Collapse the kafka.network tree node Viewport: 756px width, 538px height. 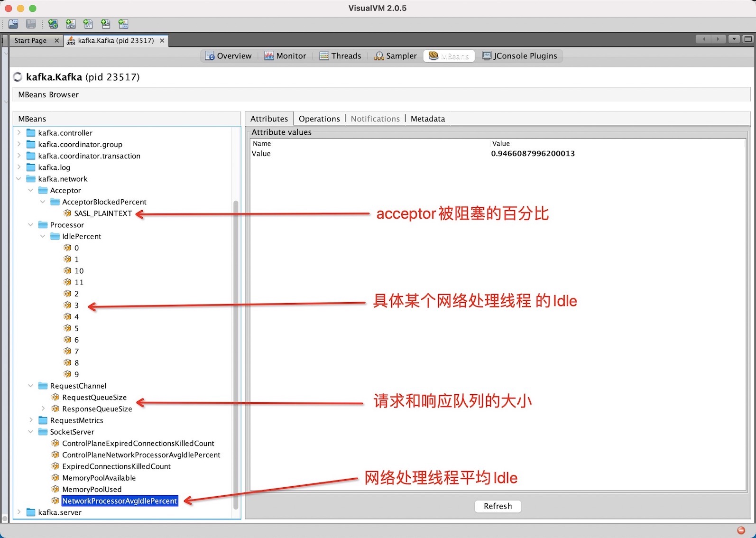coord(19,179)
